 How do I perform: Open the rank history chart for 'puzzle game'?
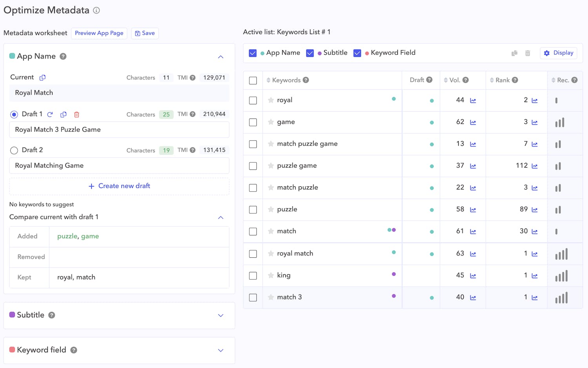pos(534,166)
